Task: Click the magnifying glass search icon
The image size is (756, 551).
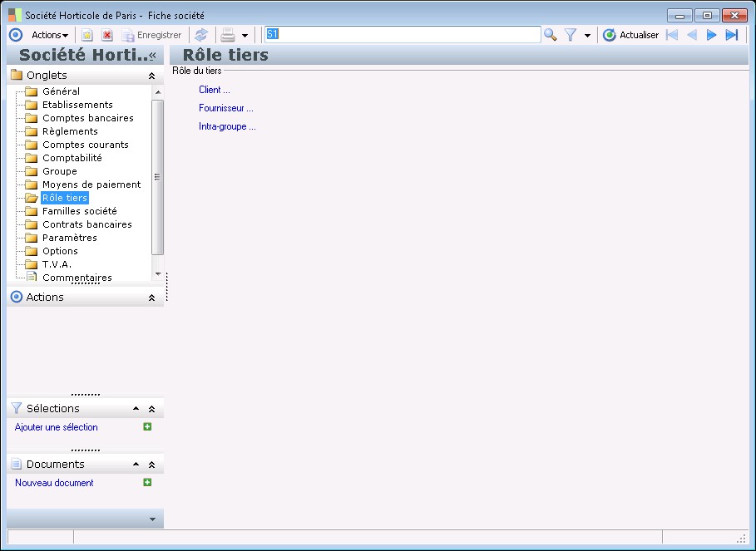Action: pyautogui.click(x=550, y=35)
